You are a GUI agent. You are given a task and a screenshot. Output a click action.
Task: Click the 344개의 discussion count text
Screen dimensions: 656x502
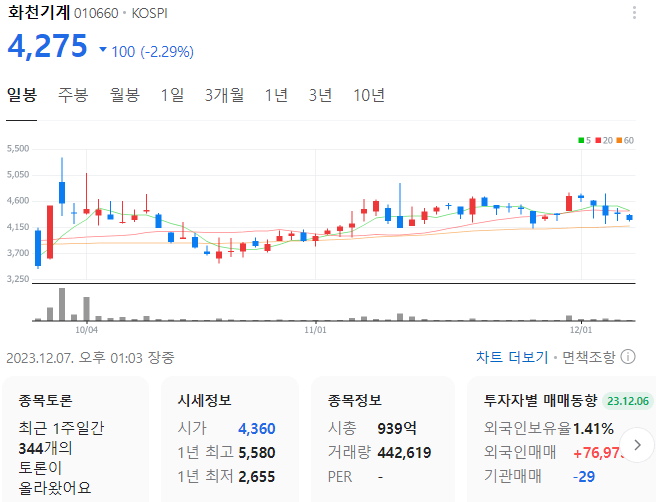(x=45, y=448)
